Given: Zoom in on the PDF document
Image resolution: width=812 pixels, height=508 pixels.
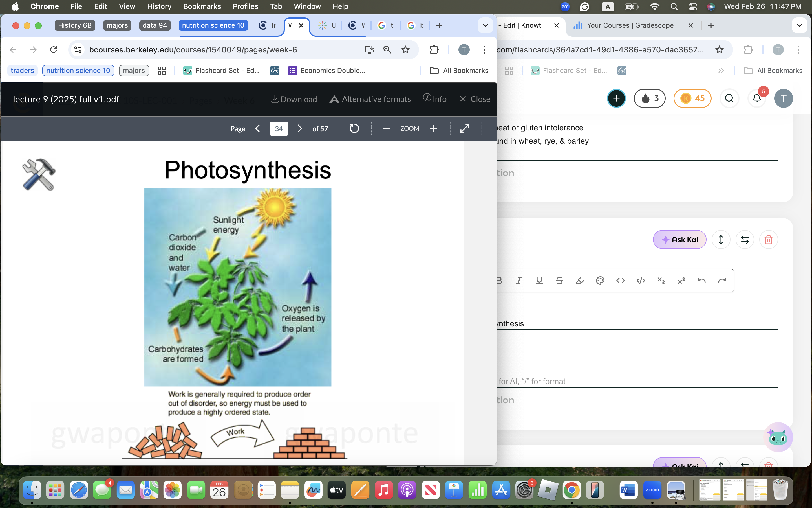Looking at the screenshot, I should (x=433, y=129).
